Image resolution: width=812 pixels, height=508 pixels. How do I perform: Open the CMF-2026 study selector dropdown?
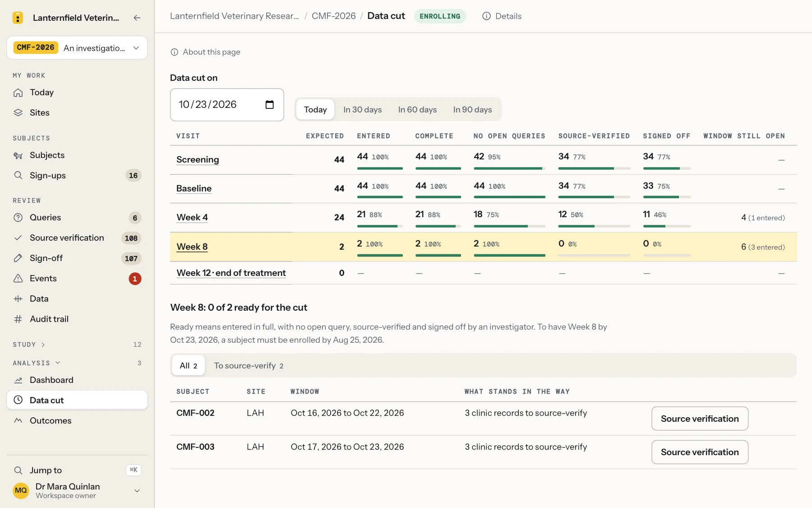[77, 48]
